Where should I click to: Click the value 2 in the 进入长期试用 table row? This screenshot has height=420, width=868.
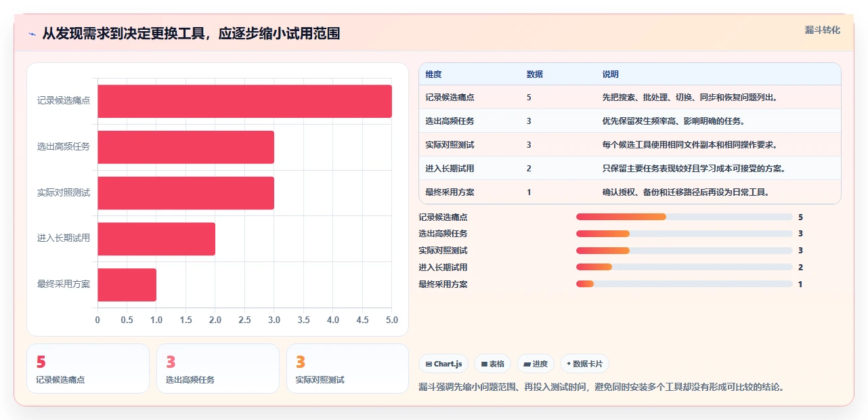tap(529, 169)
